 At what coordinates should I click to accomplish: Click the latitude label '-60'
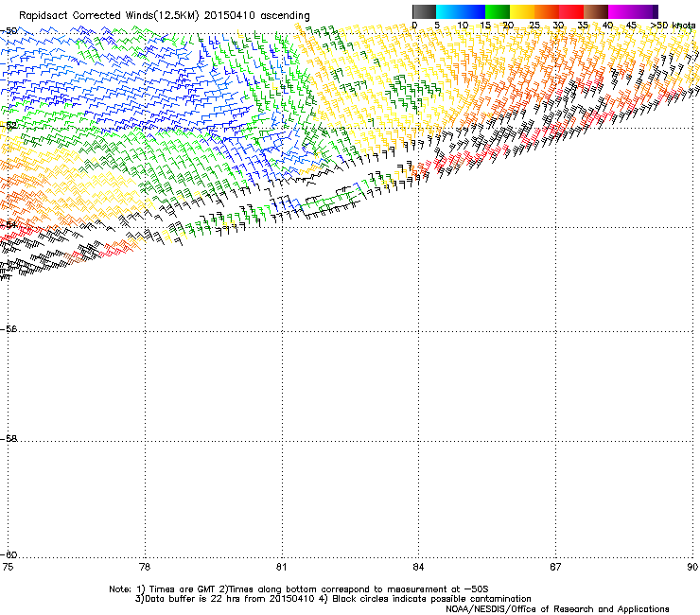click(9, 554)
